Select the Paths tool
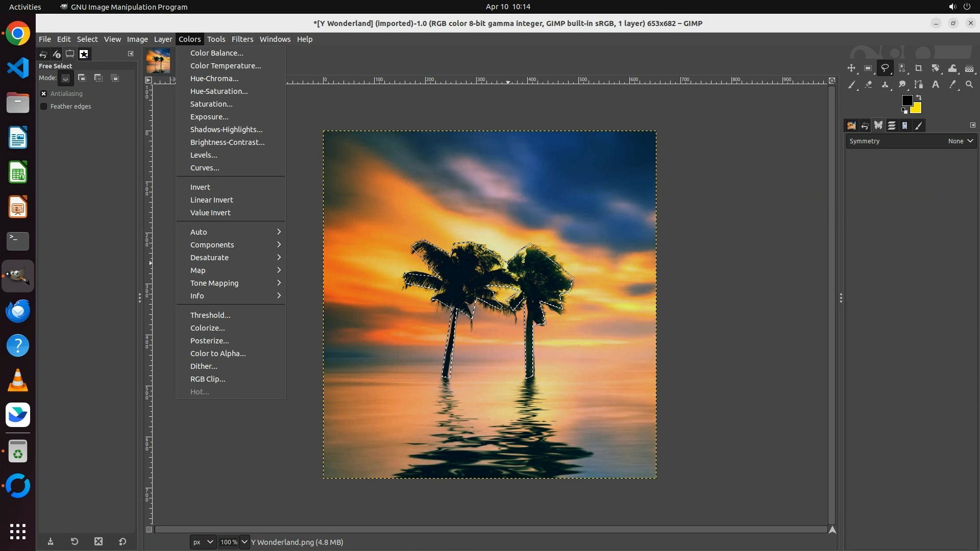This screenshot has width=980, height=551. [x=919, y=85]
